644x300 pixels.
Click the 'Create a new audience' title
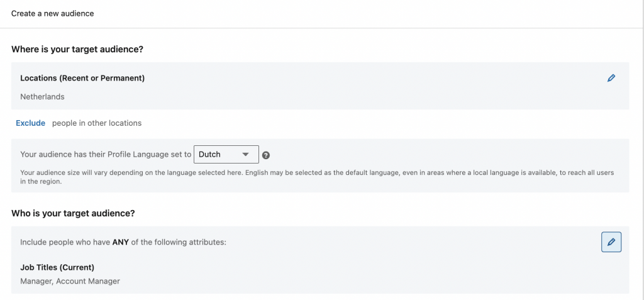[52, 13]
